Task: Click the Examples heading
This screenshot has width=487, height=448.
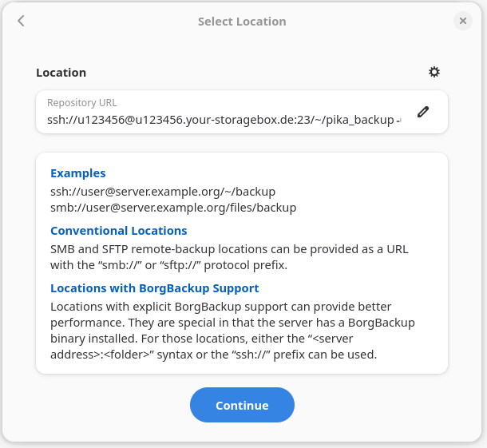Action: [77, 173]
